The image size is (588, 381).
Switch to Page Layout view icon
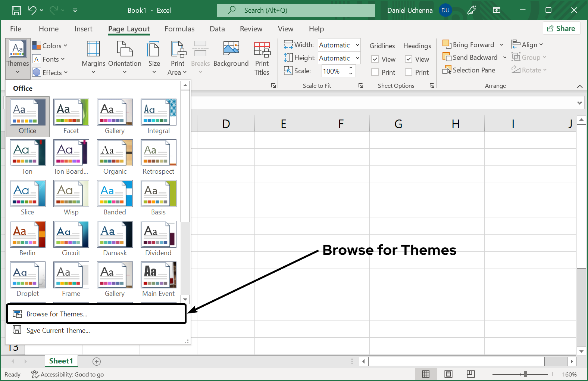[448, 374]
